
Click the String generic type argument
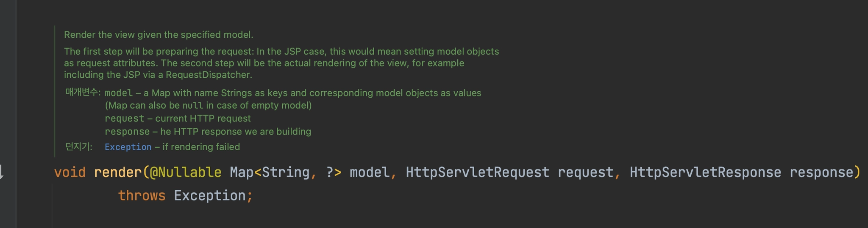click(286, 172)
